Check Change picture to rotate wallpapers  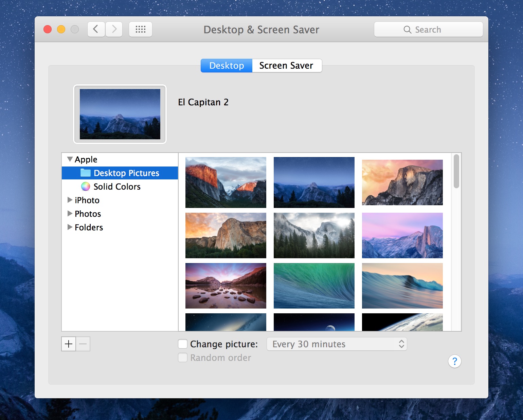click(182, 344)
